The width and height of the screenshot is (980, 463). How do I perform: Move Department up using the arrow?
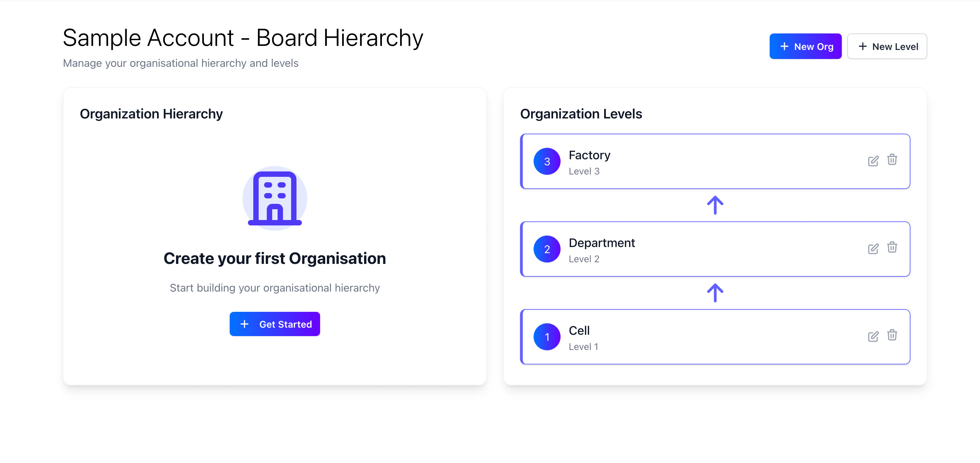[715, 205]
